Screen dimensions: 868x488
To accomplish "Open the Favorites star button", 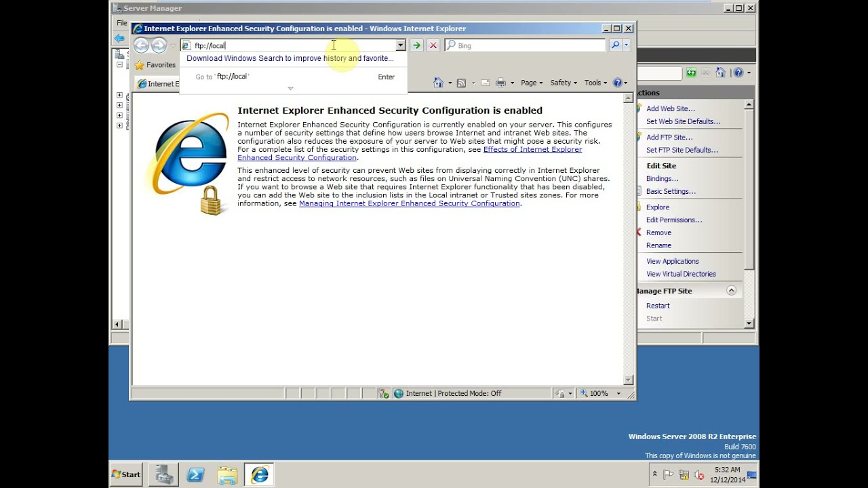I will pos(155,65).
